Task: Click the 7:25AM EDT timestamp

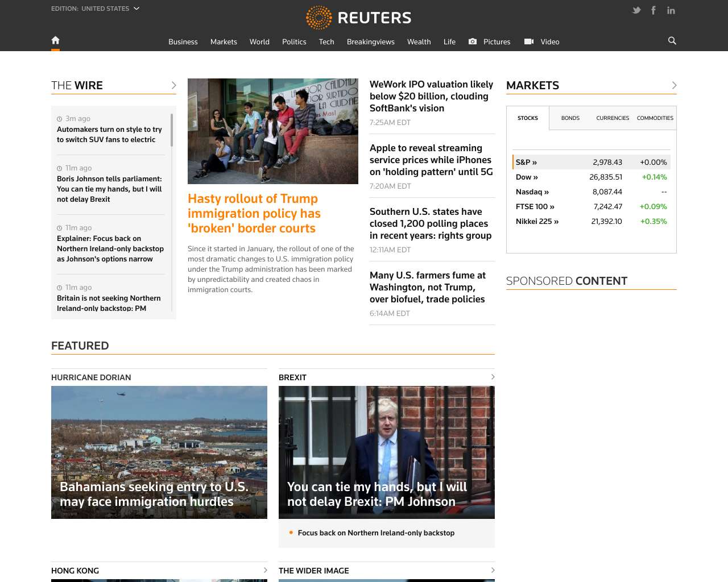Action: (390, 122)
